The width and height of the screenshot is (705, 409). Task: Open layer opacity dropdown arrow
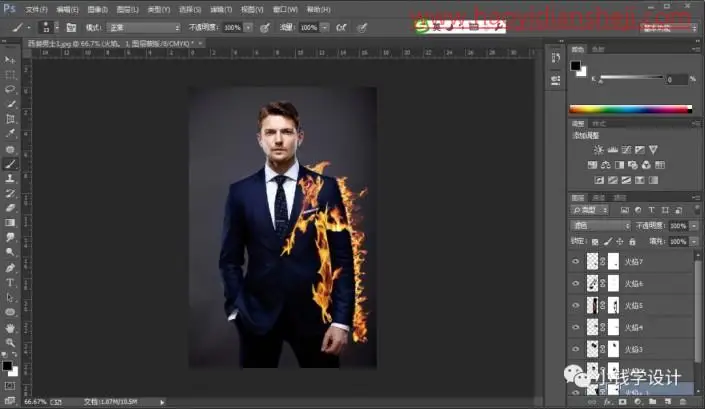695,226
